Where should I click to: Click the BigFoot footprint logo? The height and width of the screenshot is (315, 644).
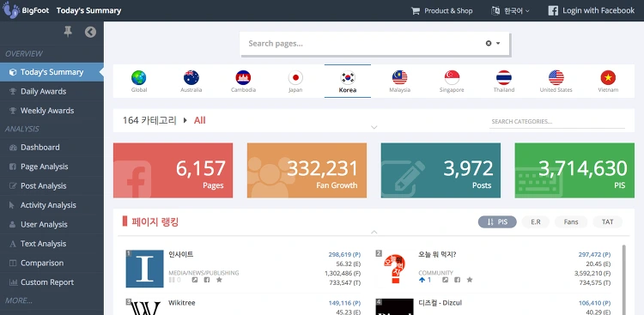11,10
